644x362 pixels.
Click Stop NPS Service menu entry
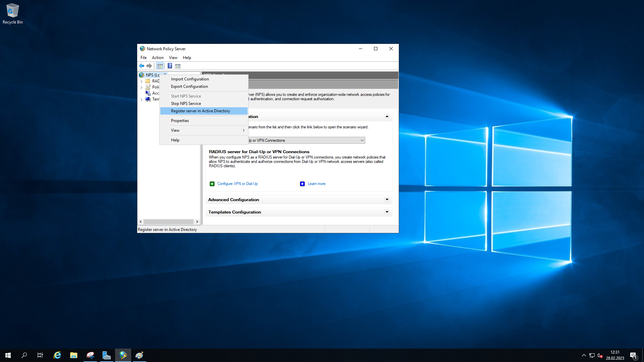pos(186,104)
